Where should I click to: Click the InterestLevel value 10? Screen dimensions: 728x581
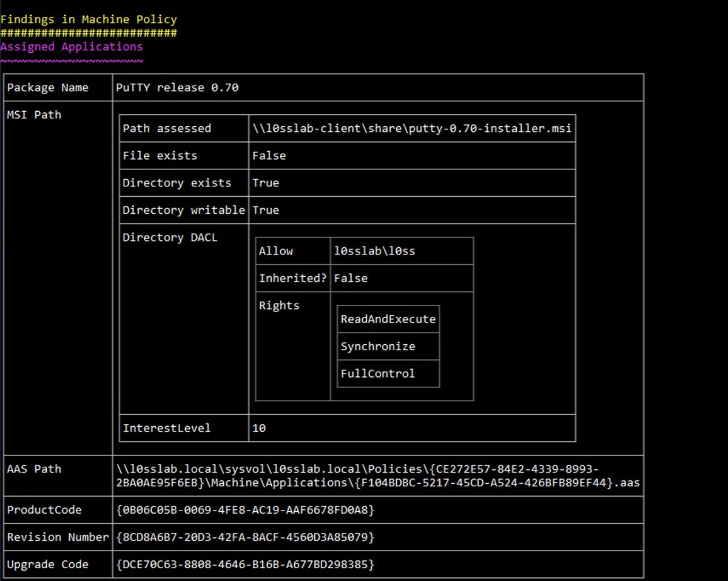point(259,428)
